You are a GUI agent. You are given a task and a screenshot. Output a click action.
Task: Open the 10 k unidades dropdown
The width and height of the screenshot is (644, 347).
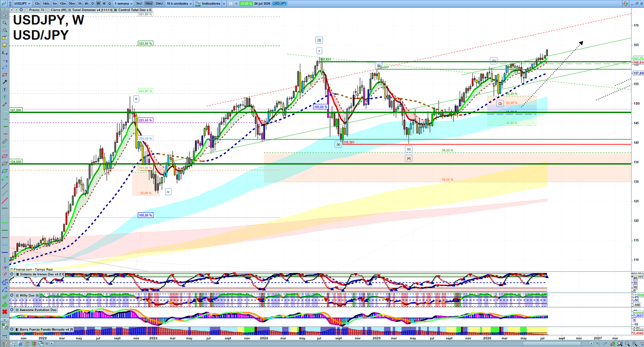tap(179, 4)
